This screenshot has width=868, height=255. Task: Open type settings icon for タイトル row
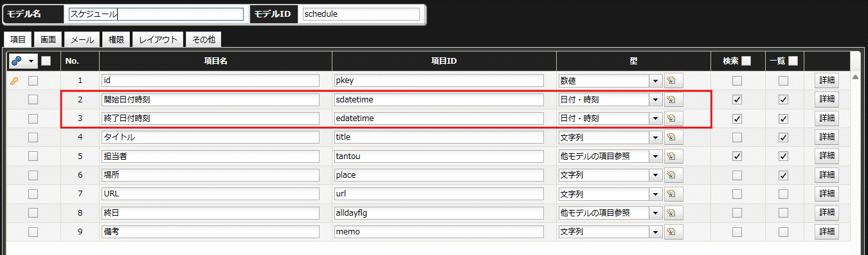[673, 137]
